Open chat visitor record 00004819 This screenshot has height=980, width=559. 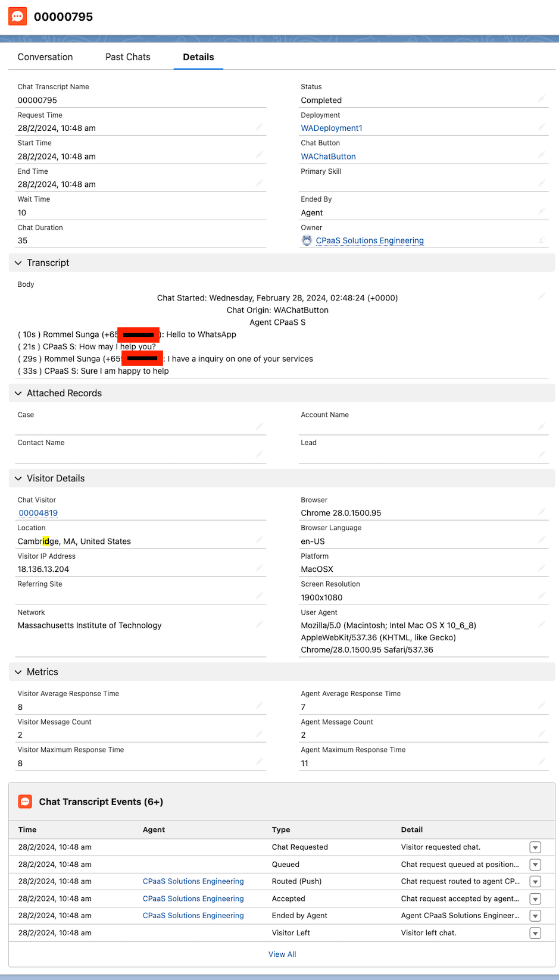point(38,513)
